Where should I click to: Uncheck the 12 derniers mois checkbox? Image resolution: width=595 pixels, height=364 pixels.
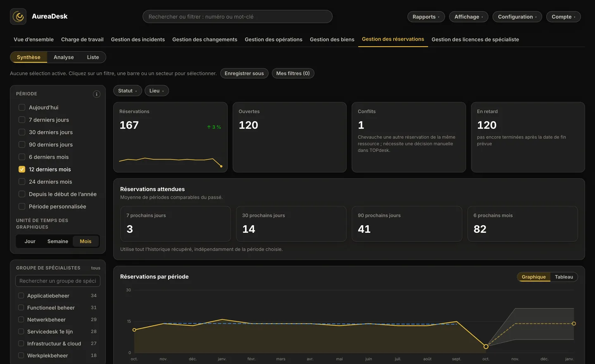22,169
